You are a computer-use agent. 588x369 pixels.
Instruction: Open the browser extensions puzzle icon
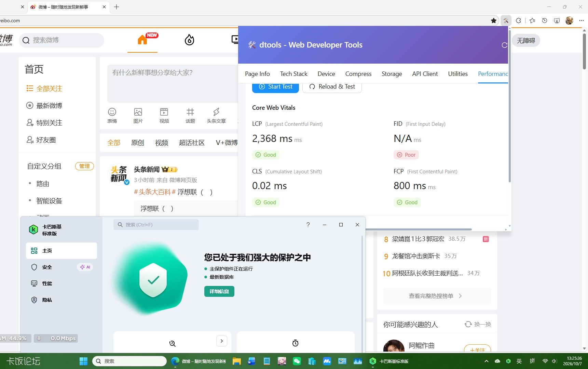point(518,21)
